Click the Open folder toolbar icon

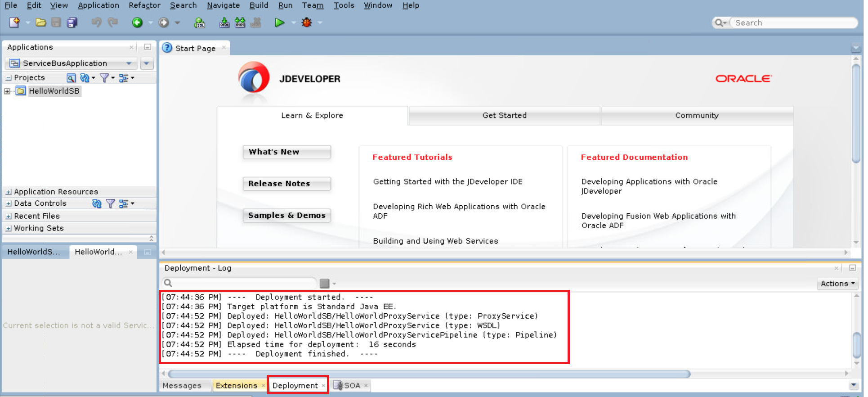pyautogui.click(x=41, y=23)
